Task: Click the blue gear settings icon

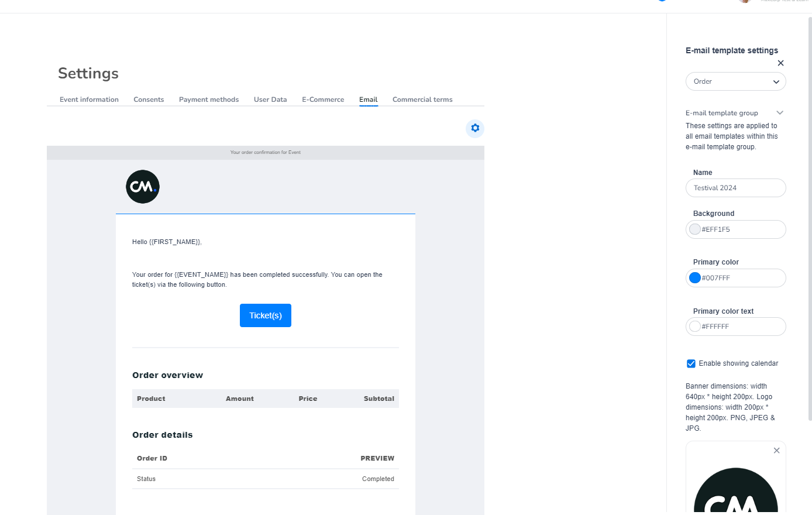Action: click(475, 128)
